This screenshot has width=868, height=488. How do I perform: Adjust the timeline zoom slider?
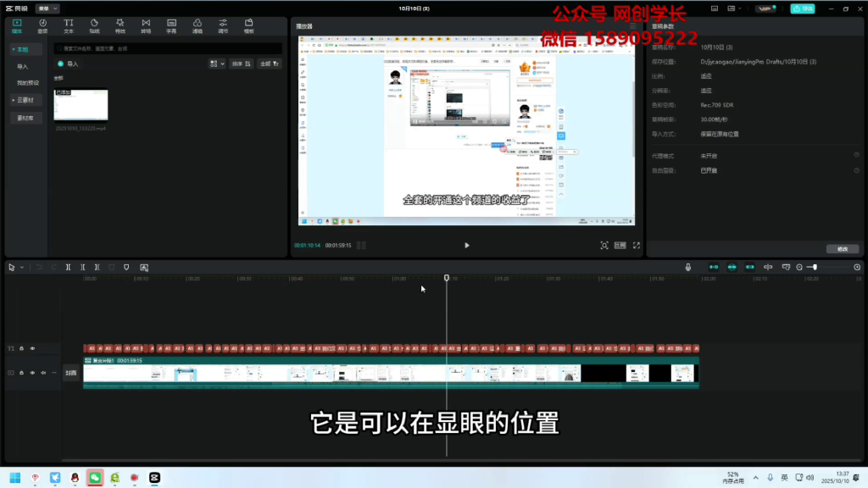[x=814, y=267]
